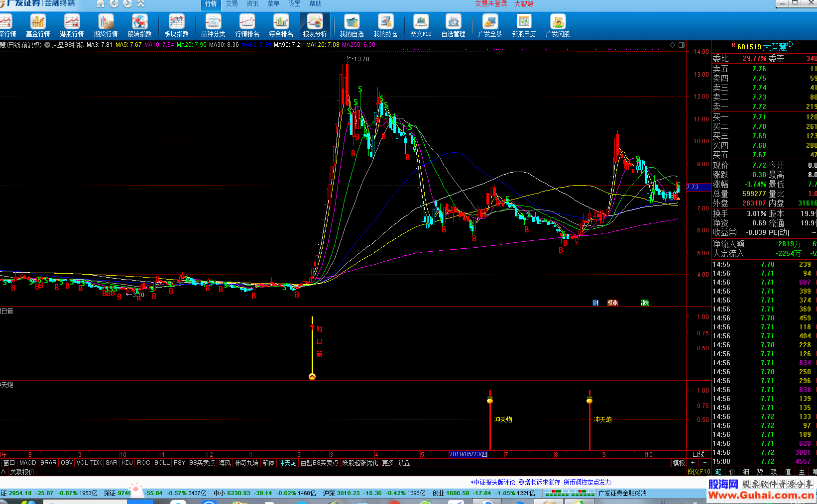Zoom out chart with minus button
Viewport: 817px width, 504px height.
[704, 463]
